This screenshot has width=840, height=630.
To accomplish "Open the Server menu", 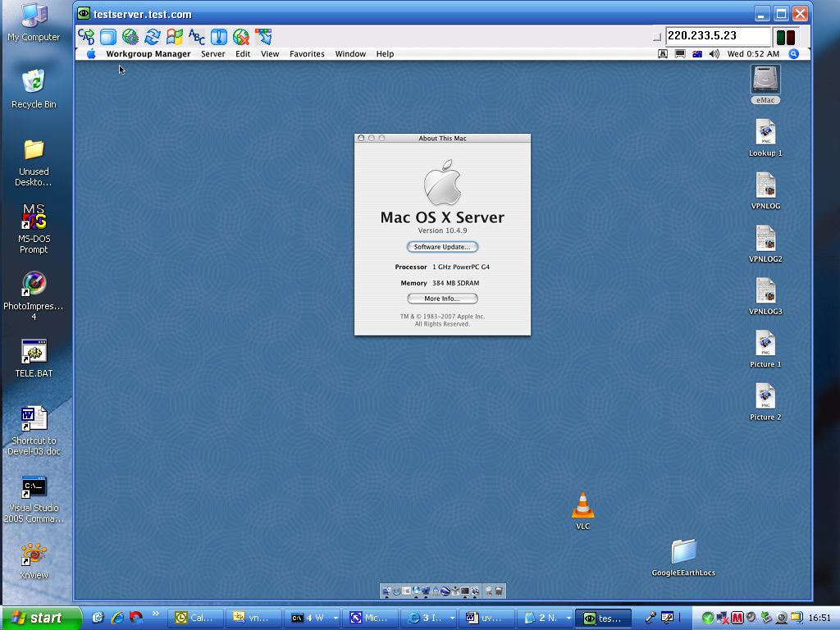I will point(212,54).
